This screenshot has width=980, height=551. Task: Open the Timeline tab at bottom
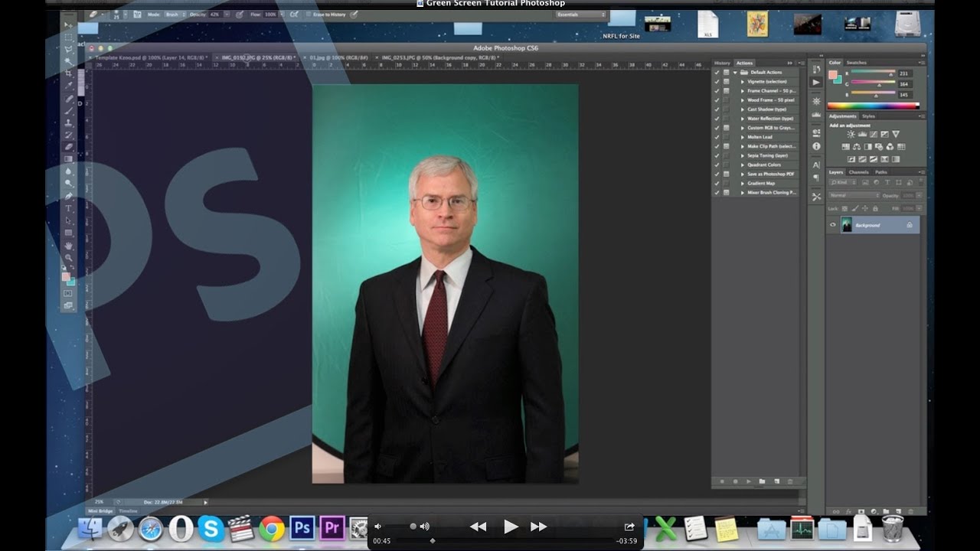click(x=128, y=510)
